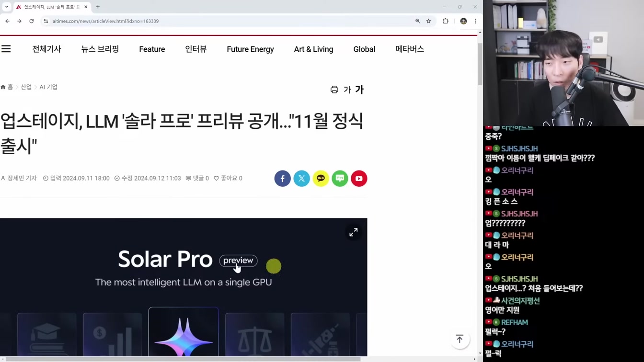This screenshot has width=644, height=362.
Task: Reload the page with the refresh icon
Action: tap(32, 21)
